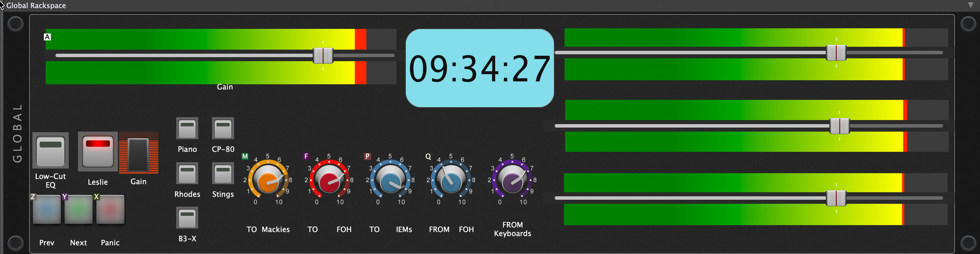980x254 pixels.
Task: Click the main Gain slider handle
Action: pyautogui.click(x=323, y=55)
